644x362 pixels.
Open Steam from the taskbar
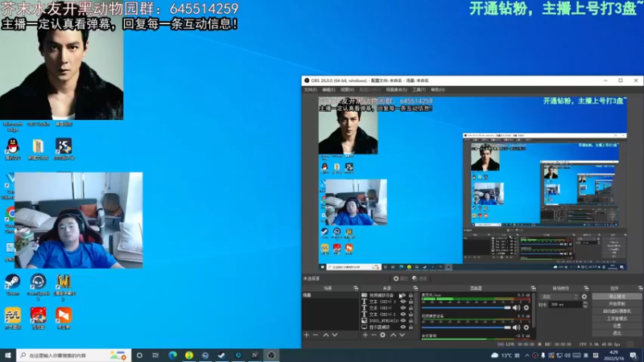[x=221, y=355]
